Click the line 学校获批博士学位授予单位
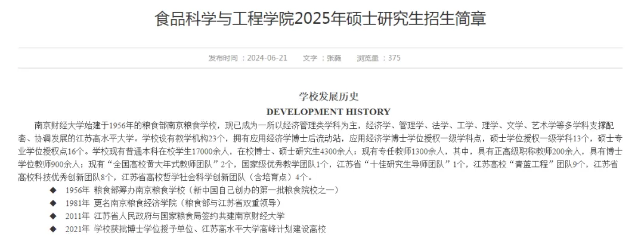644x235 pixels. click(196, 229)
